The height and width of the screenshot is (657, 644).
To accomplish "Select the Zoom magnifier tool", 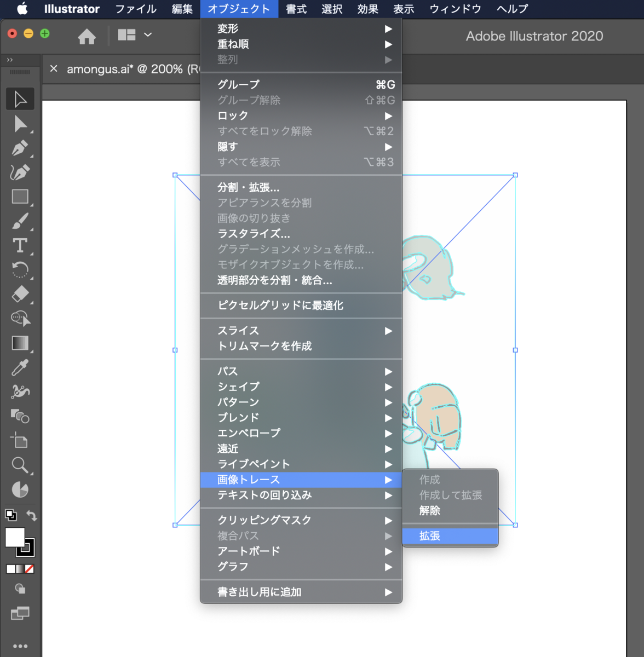I will [20, 465].
